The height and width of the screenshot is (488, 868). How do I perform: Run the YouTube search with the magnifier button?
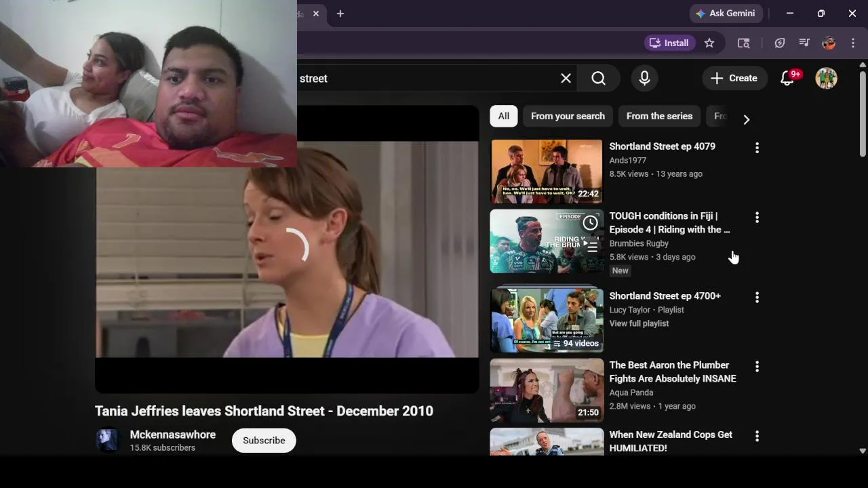[598, 79]
